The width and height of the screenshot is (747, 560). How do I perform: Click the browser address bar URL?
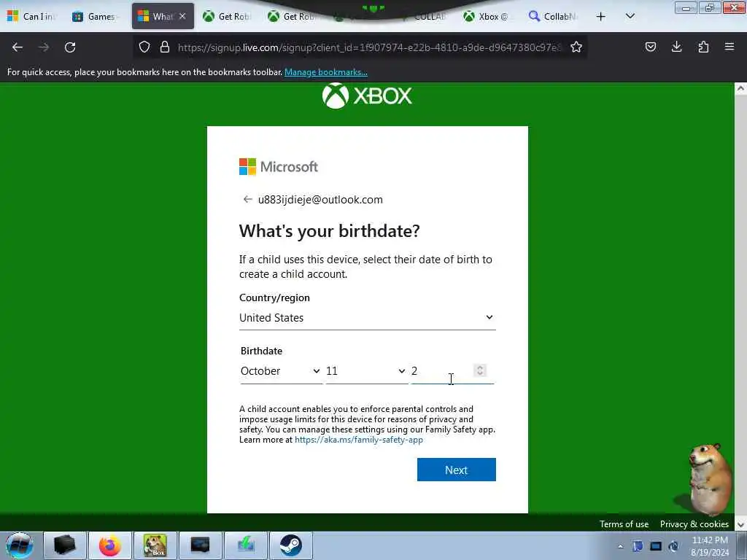pyautogui.click(x=369, y=47)
